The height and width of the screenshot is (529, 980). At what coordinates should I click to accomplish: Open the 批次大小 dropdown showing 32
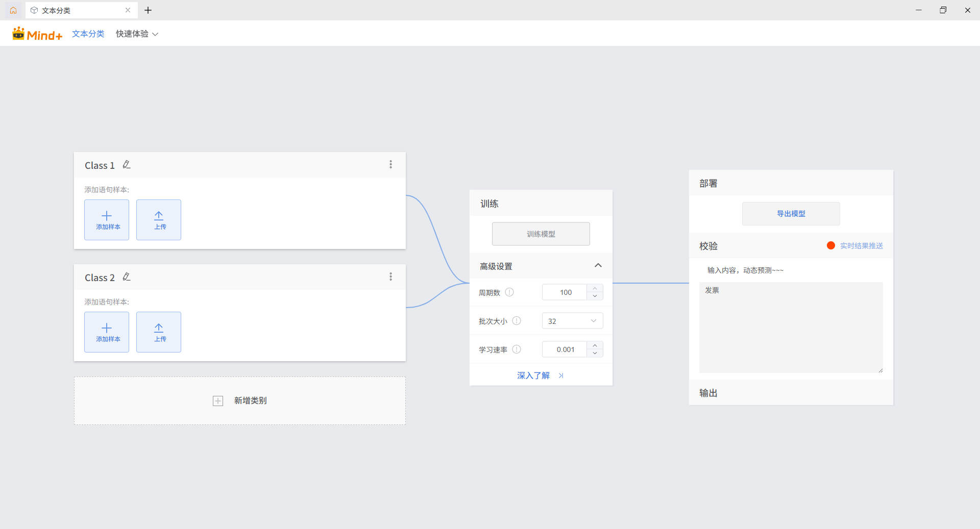click(x=572, y=321)
